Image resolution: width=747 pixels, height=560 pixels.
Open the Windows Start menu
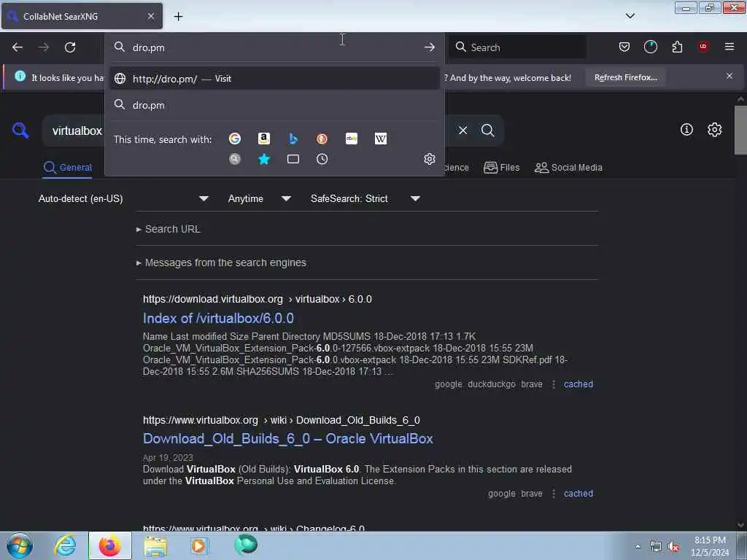click(20, 545)
